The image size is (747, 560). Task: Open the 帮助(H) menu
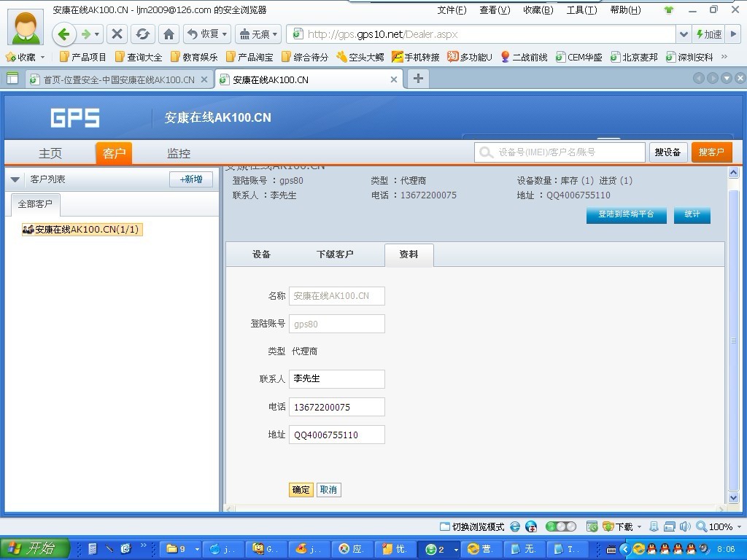click(x=625, y=10)
